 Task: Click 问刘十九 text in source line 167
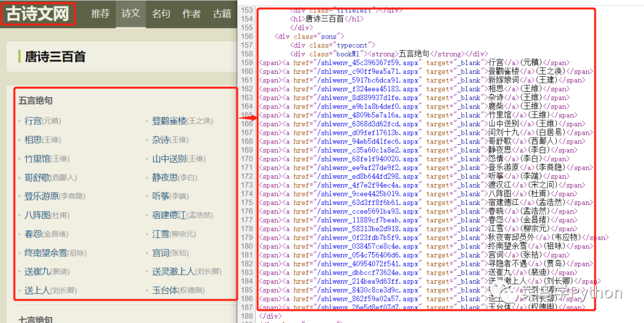tap(503, 132)
